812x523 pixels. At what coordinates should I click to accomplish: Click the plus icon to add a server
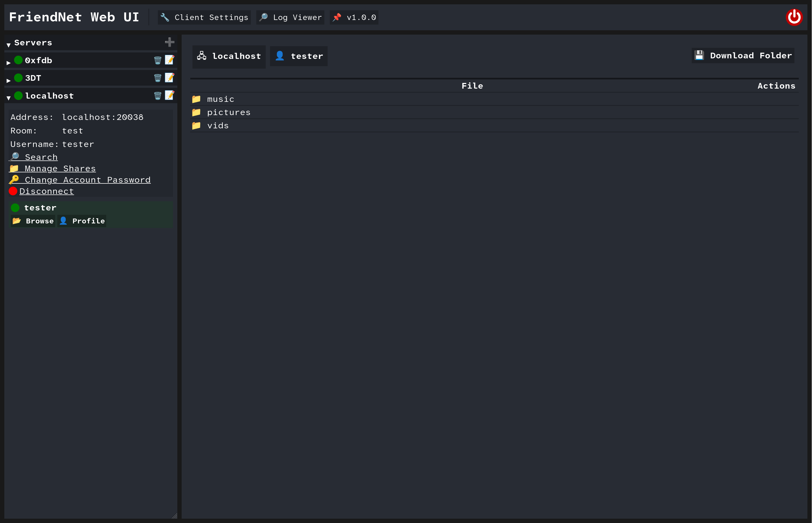coord(169,42)
